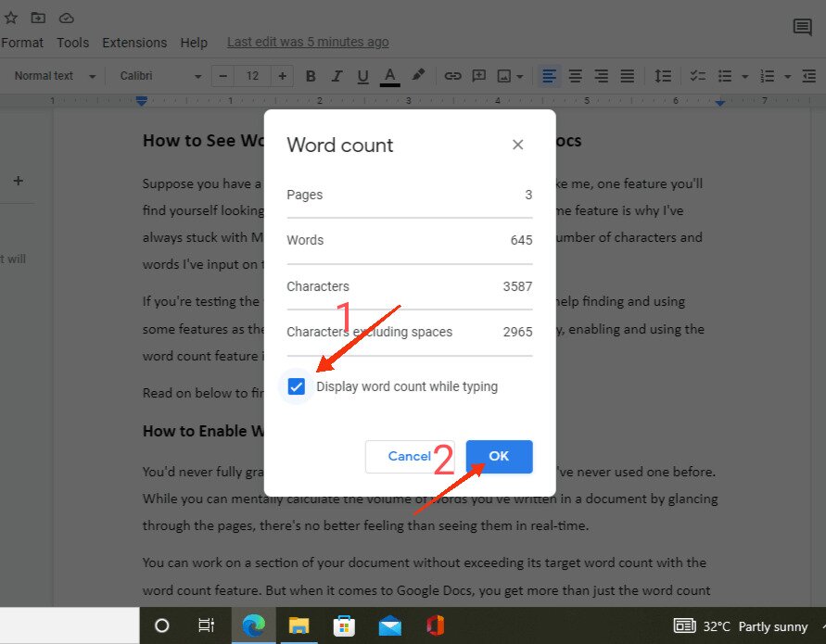The height and width of the screenshot is (644, 826).
Task: Click the insert link icon
Action: click(x=452, y=76)
